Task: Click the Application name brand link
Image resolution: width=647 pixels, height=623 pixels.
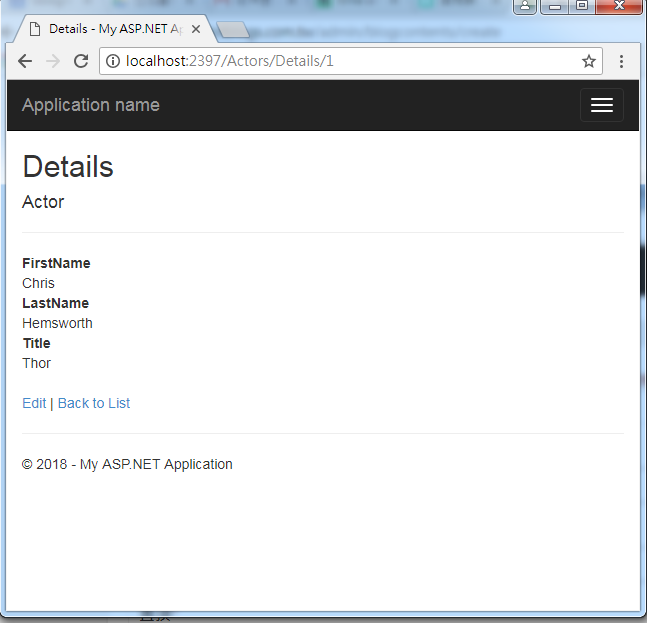Action: pyautogui.click(x=91, y=105)
